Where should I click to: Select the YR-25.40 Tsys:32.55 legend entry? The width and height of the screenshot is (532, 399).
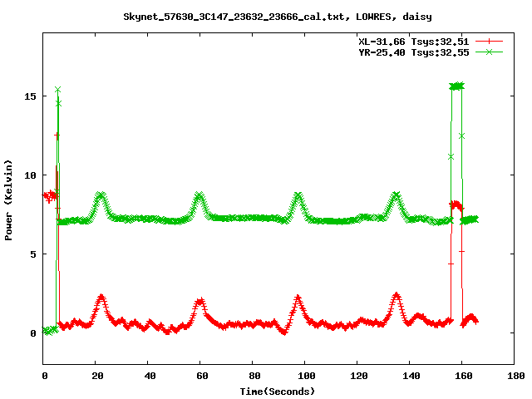point(414,52)
